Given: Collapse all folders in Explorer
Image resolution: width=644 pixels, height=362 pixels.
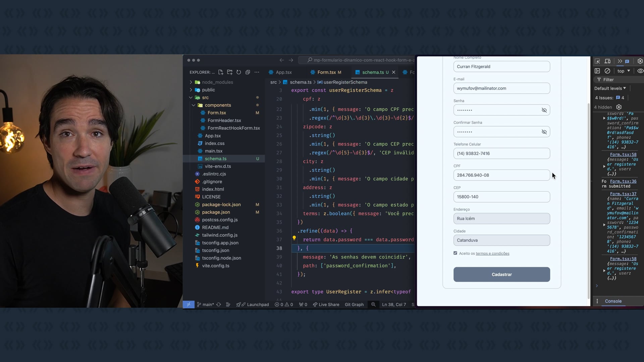Looking at the screenshot, I should pos(248,72).
